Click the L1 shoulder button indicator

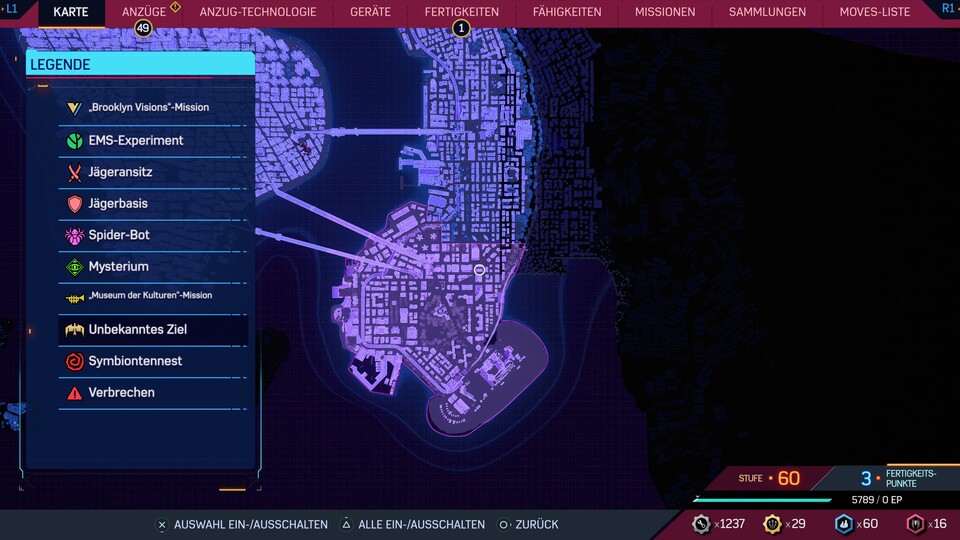click(x=11, y=9)
